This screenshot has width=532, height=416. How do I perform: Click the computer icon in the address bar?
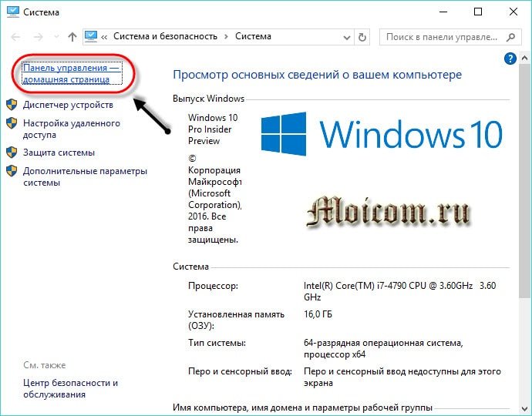(x=91, y=36)
